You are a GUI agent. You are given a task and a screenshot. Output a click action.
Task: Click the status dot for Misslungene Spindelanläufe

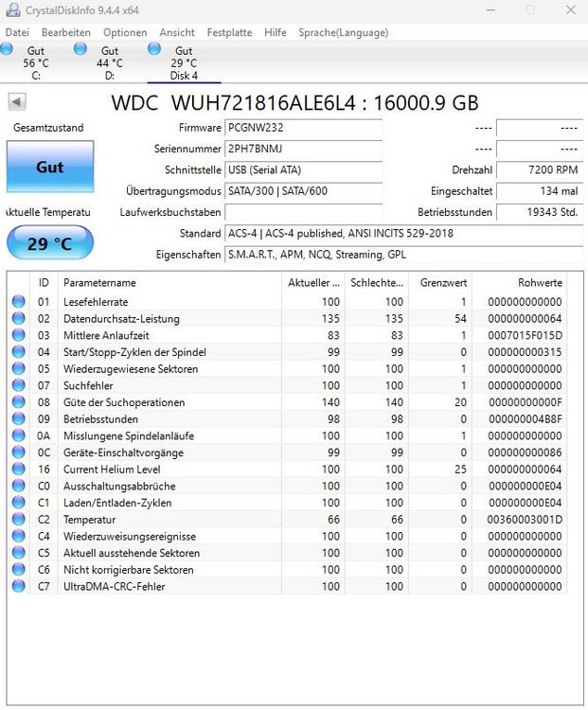[x=19, y=435]
